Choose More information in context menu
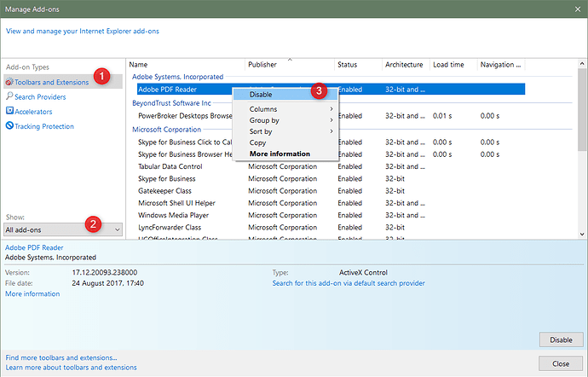The image size is (588, 377). [280, 154]
